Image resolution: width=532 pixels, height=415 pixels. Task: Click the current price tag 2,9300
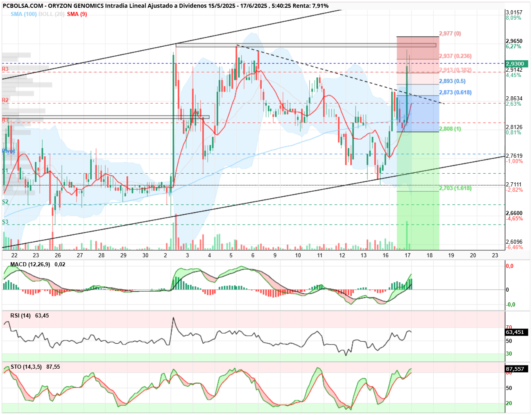point(516,64)
